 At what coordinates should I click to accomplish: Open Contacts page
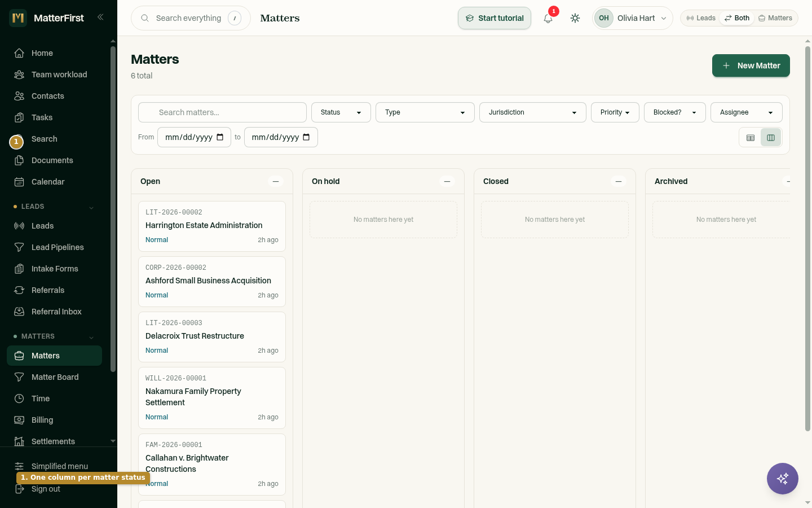tap(54, 96)
